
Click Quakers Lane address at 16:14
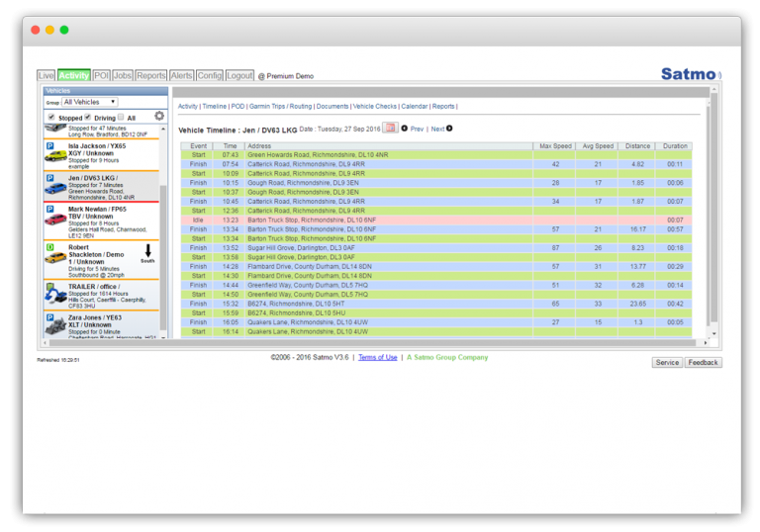click(x=308, y=332)
